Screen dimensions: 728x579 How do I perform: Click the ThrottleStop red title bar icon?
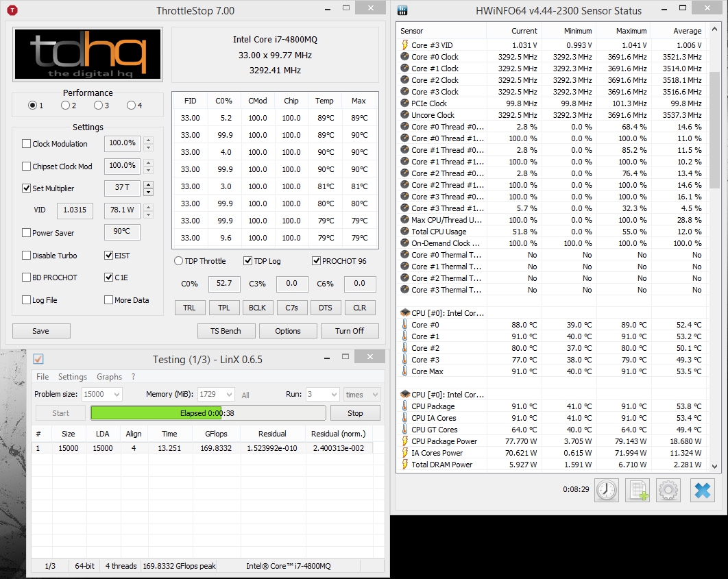[12, 10]
